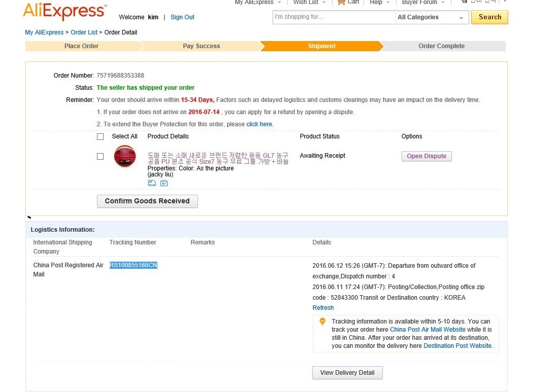
Task: Click the View Delivery Detail button
Action: point(347,373)
